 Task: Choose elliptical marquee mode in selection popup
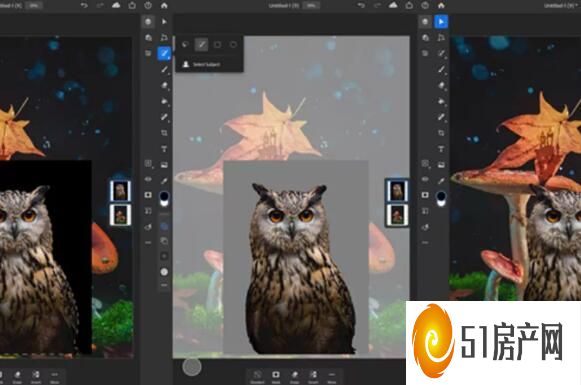point(233,45)
